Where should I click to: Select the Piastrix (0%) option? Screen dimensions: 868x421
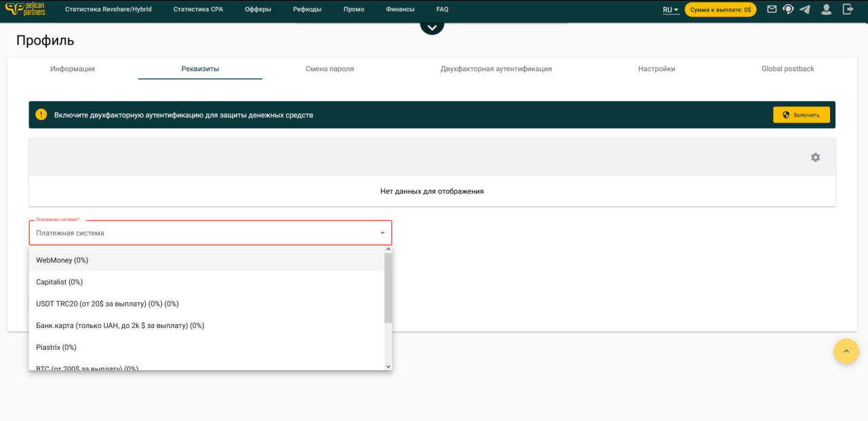pyautogui.click(x=56, y=347)
